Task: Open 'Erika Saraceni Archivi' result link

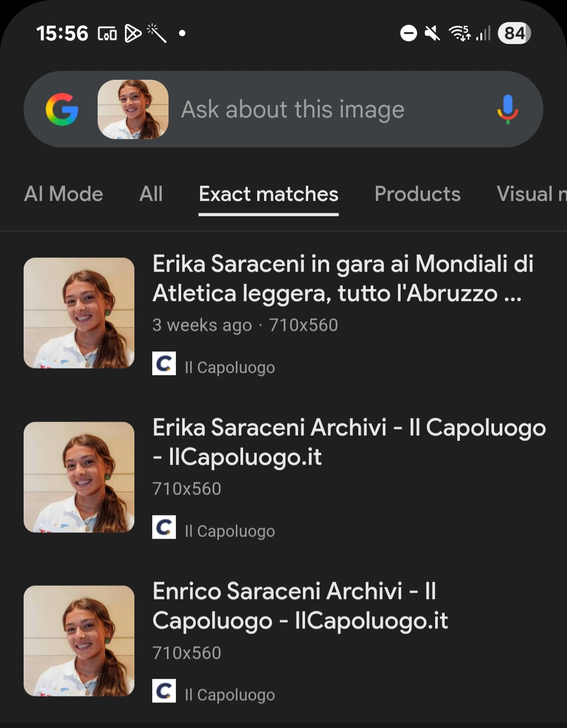Action: (349, 442)
